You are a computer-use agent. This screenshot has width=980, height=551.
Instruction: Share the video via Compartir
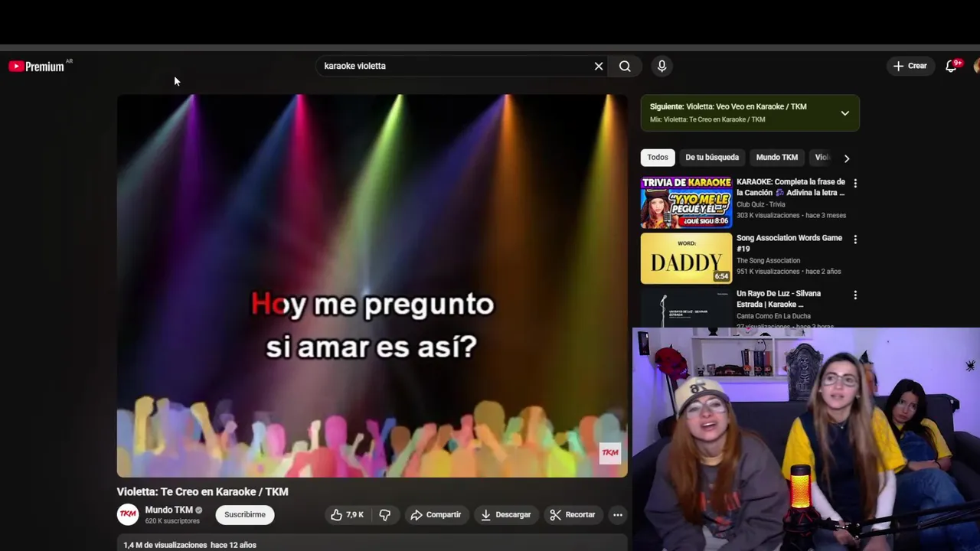pyautogui.click(x=436, y=515)
